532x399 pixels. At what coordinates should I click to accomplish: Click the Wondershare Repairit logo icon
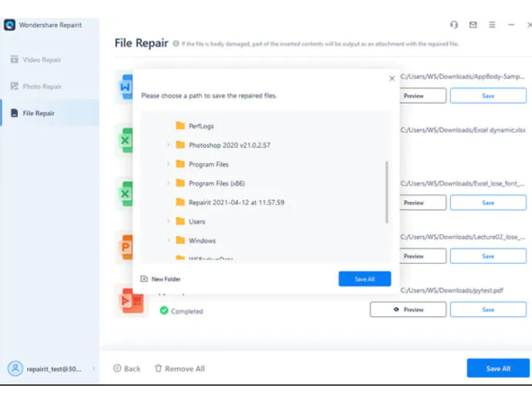(9, 25)
